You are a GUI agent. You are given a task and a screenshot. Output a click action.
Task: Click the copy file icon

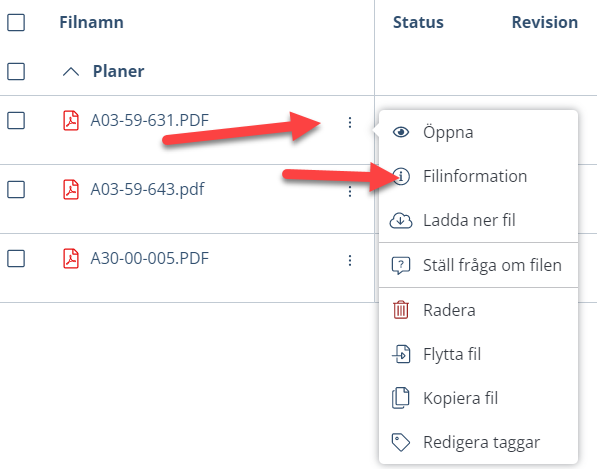[401, 398]
